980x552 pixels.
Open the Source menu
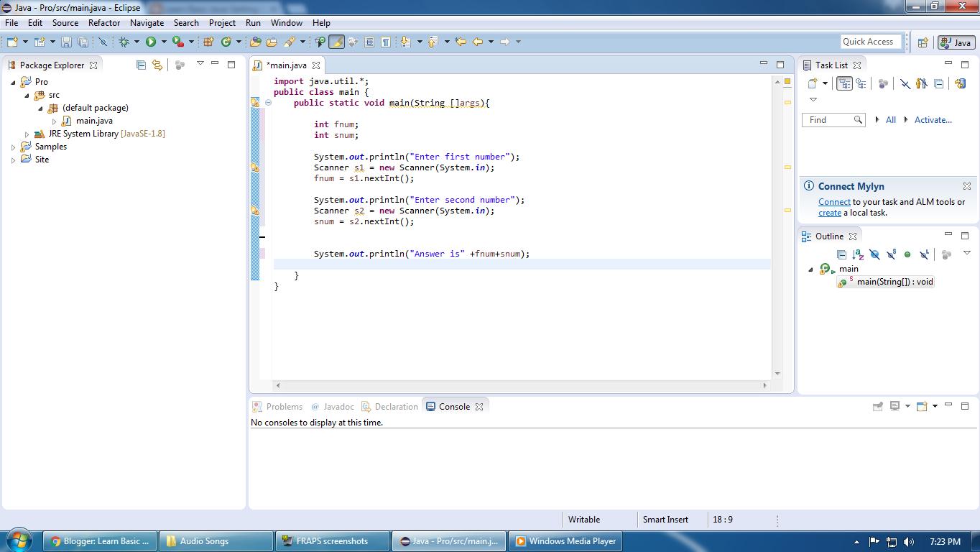coord(65,22)
